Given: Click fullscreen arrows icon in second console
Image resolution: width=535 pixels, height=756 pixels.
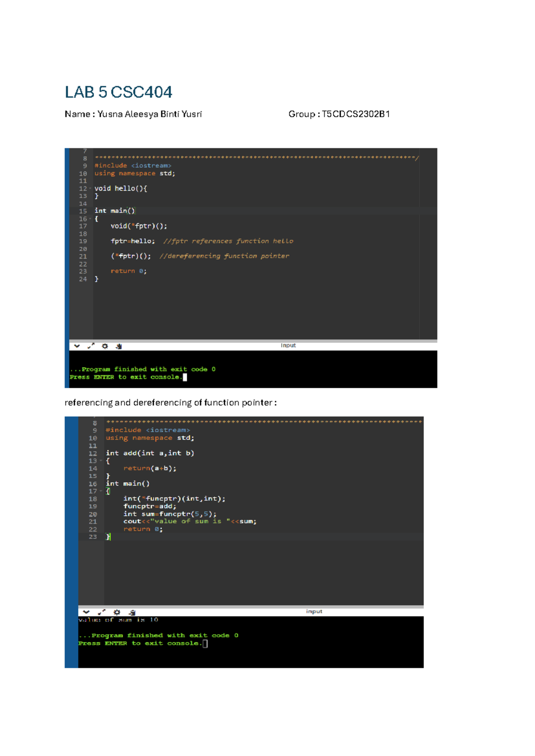Looking at the screenshot, I should (102, 612).
